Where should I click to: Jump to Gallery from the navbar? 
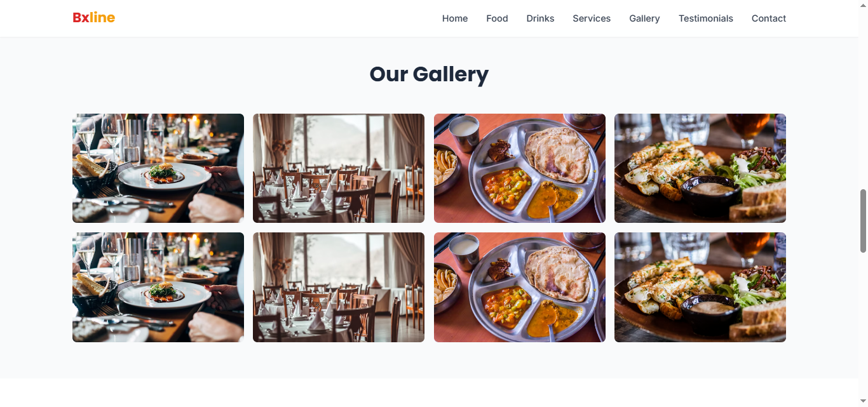(644, 18)
